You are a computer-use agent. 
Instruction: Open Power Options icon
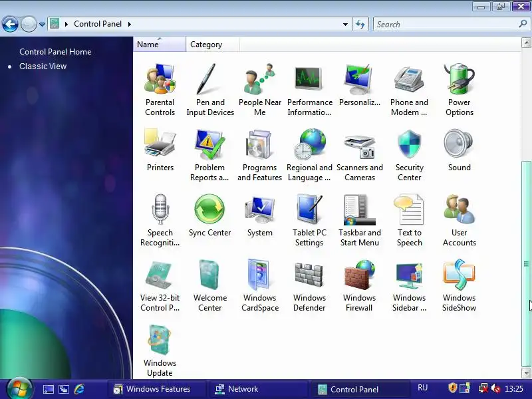click(x=459, y=90)
